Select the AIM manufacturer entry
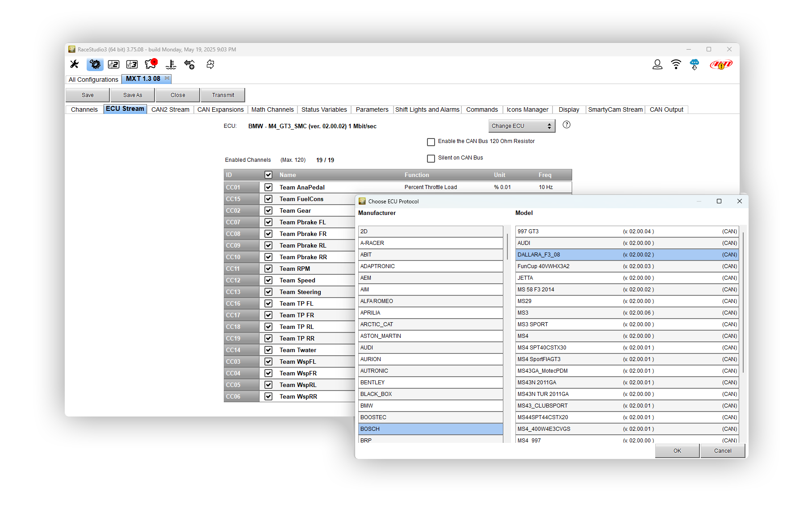The image size is (812, 509). [431, 290]
